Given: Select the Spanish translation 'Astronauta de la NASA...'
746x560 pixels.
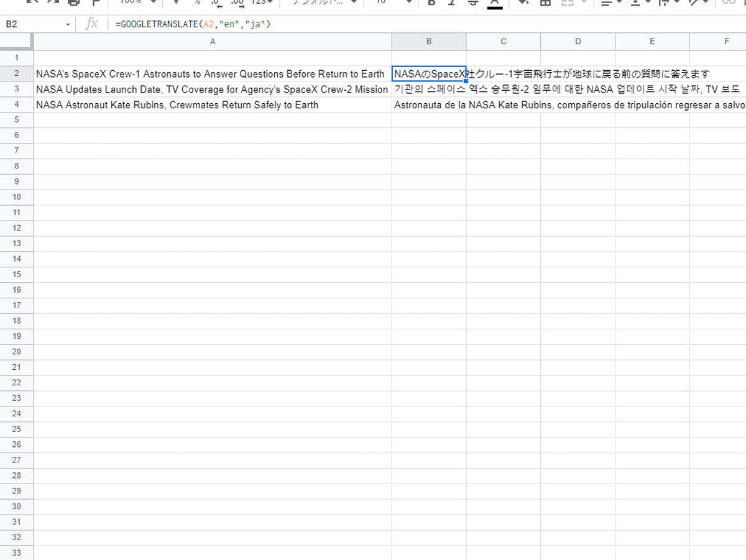Looking at the screenshot, I should pos(429,105).
